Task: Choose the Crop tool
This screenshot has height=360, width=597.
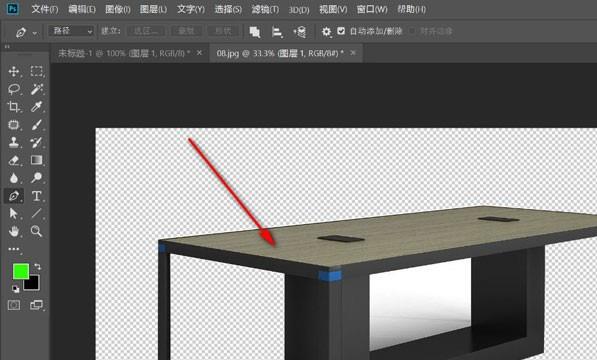Action: [14, 107]
